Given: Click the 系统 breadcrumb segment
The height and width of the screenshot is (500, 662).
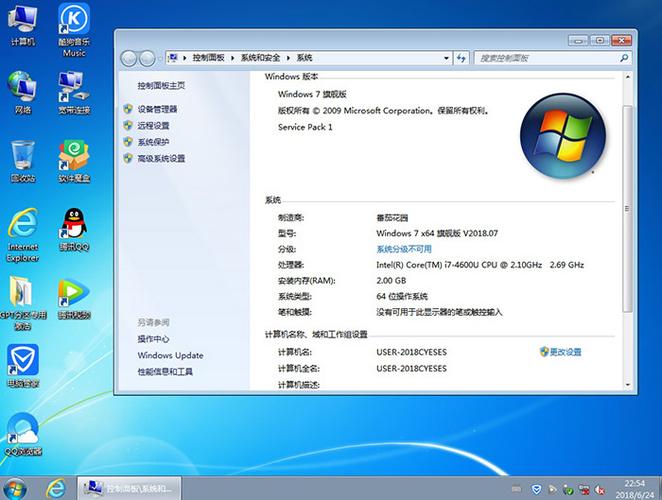Looking at the screenshot, I should point(304,58).
